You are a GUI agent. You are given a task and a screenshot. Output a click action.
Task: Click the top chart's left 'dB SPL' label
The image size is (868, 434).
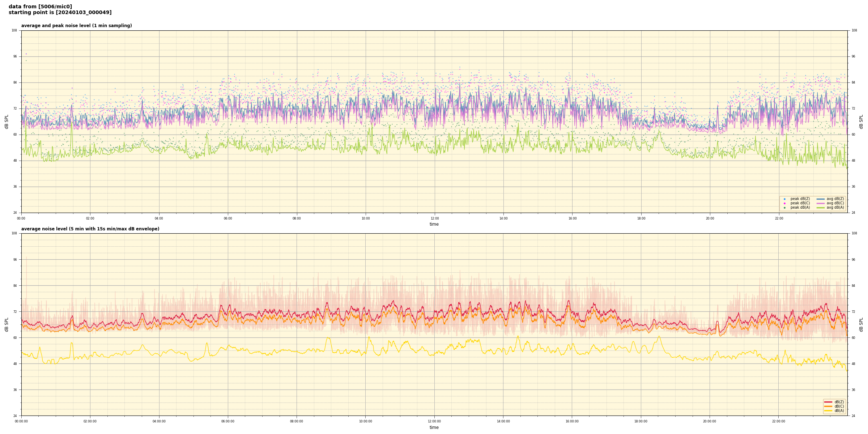point(7,122)
